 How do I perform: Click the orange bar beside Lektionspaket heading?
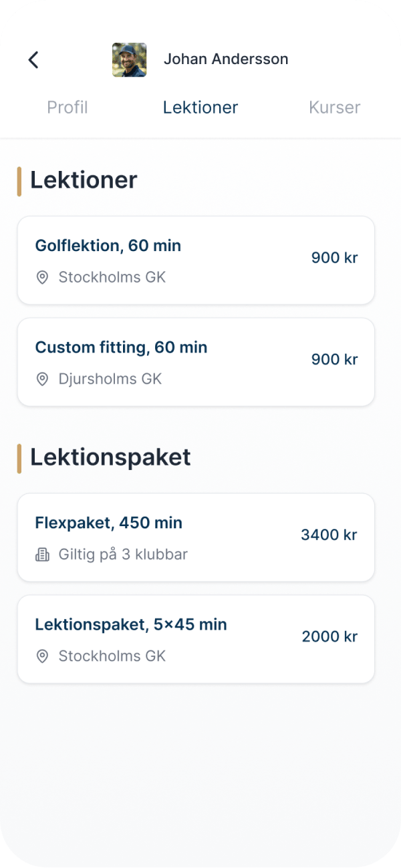click(x=21, y=457)
